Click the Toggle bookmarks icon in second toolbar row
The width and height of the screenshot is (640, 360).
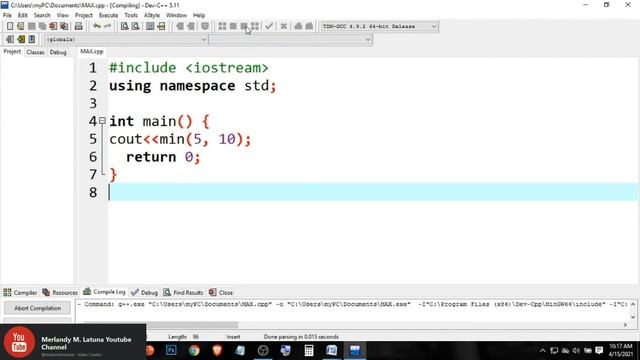point(21,39)
